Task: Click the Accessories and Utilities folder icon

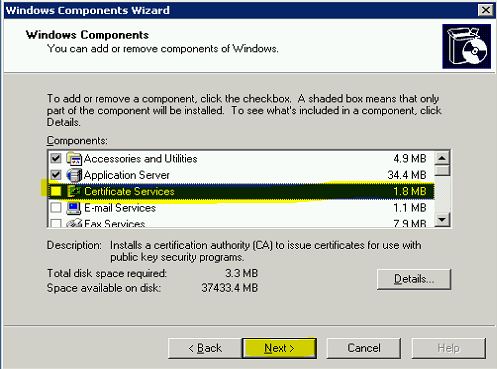Action: pyautogui.click(x=74, y=159)
